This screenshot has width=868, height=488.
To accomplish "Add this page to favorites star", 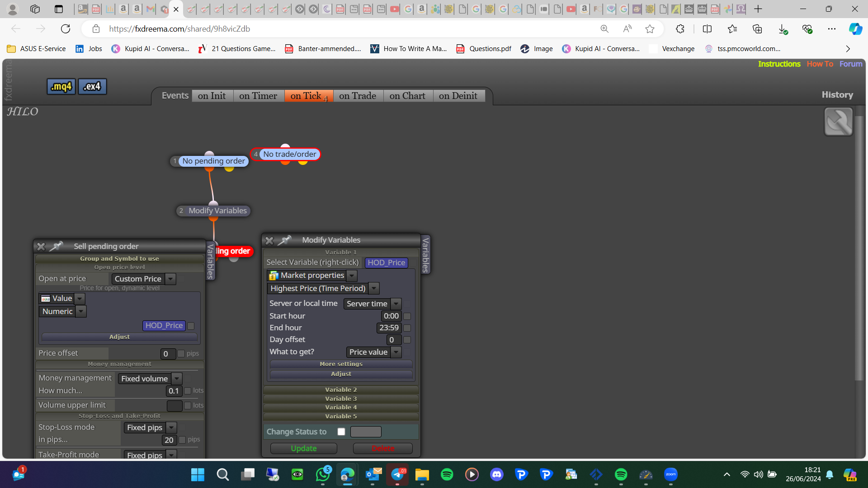I will [650, 29].
